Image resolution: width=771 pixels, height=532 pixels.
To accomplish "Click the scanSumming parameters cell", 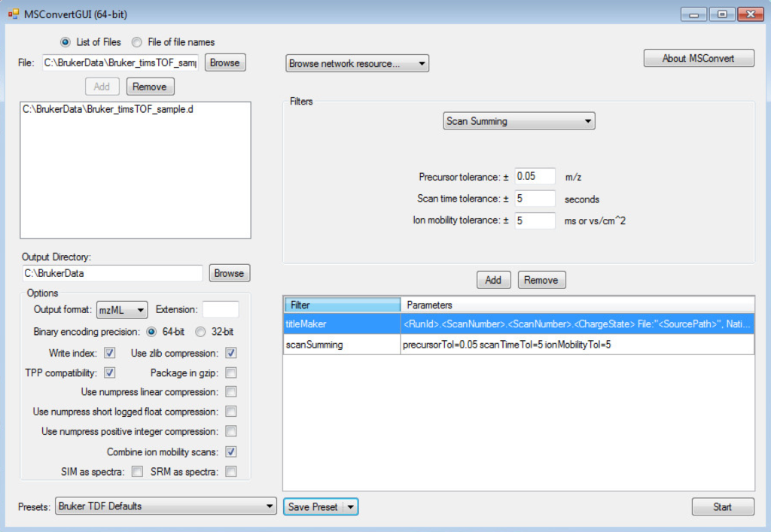I will tap(577, 345).
